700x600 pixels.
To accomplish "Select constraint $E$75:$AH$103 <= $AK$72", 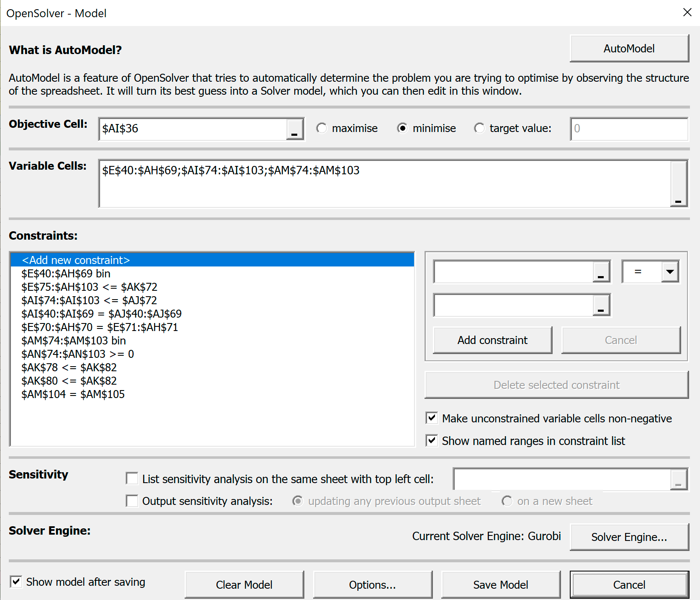I will coord(212,287).
